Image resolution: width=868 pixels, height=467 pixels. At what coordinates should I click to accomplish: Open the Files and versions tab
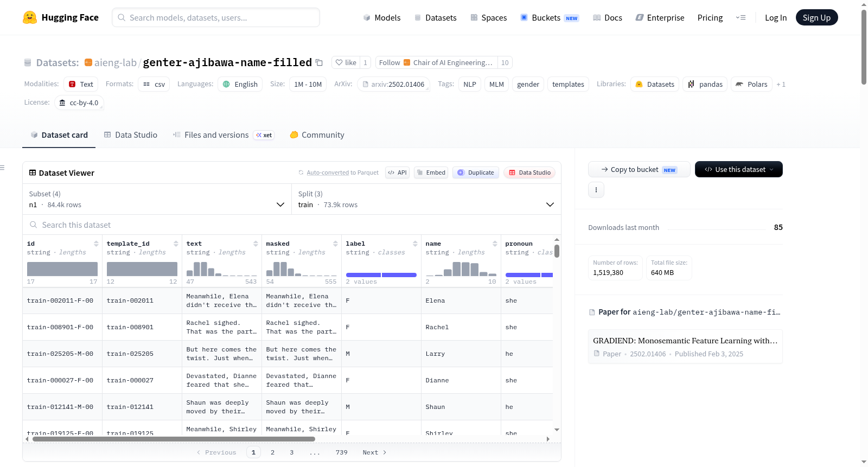(x=224, y=135)
